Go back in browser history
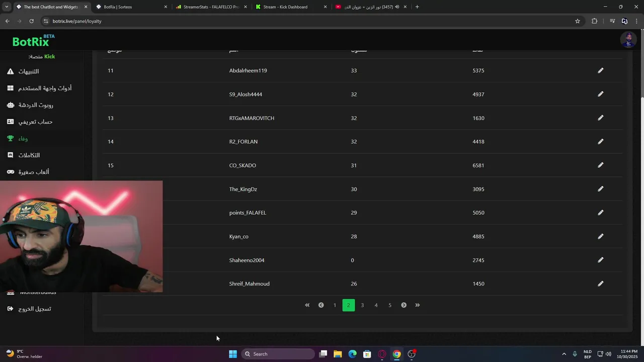 click(x=7, y=21)
